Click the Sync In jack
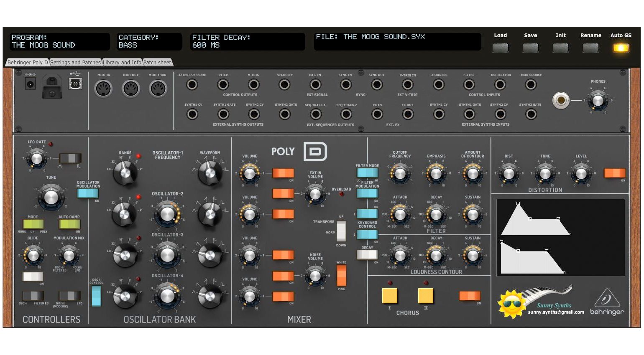 click(x=345, y=84)
